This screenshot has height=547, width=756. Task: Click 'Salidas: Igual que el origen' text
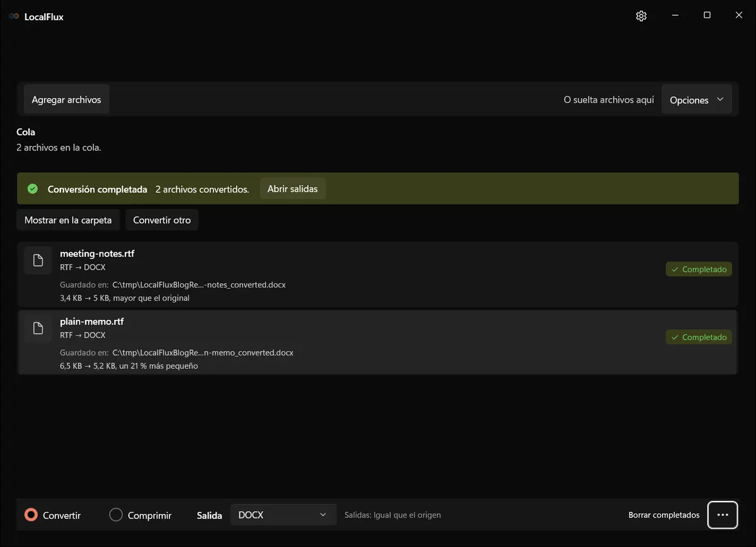point(392,515)
